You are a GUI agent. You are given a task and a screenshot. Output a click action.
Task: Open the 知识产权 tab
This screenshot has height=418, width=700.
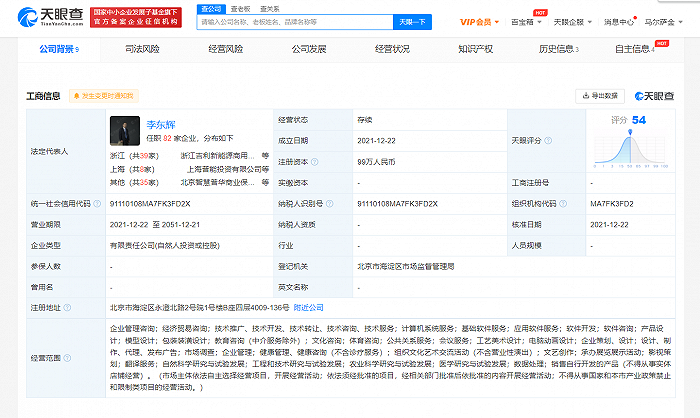[475, 49]
